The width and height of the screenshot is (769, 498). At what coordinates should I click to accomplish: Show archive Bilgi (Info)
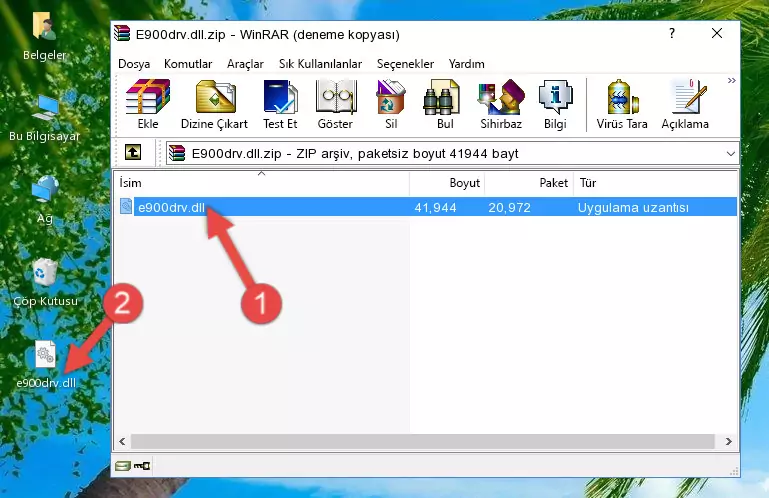point(555,105)
